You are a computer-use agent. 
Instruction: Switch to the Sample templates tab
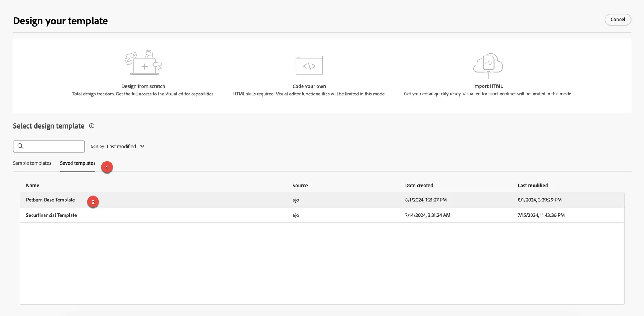[x=32, y=163]
